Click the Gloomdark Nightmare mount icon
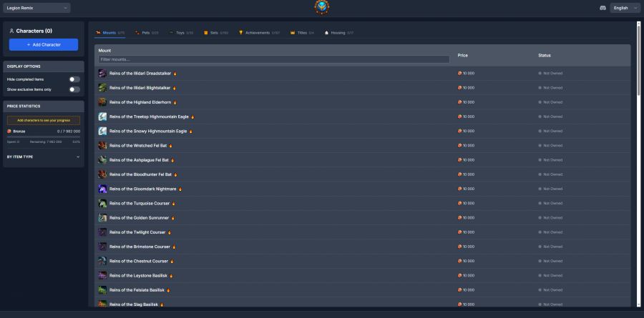Image resolution: width=644 pixels, height=318 pixels. click(102, 189)
